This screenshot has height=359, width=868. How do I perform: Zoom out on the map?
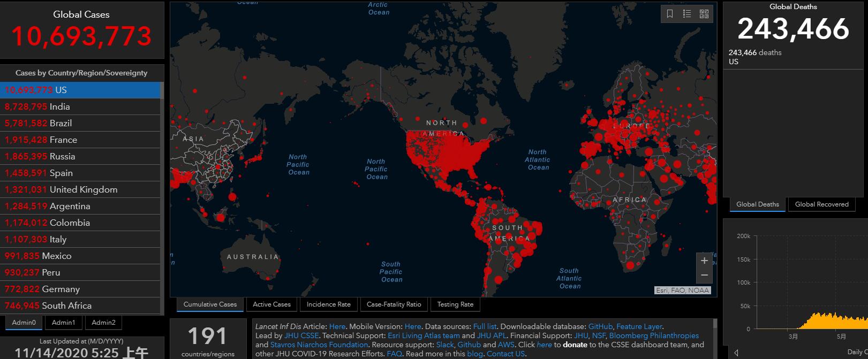pos(704,275)
